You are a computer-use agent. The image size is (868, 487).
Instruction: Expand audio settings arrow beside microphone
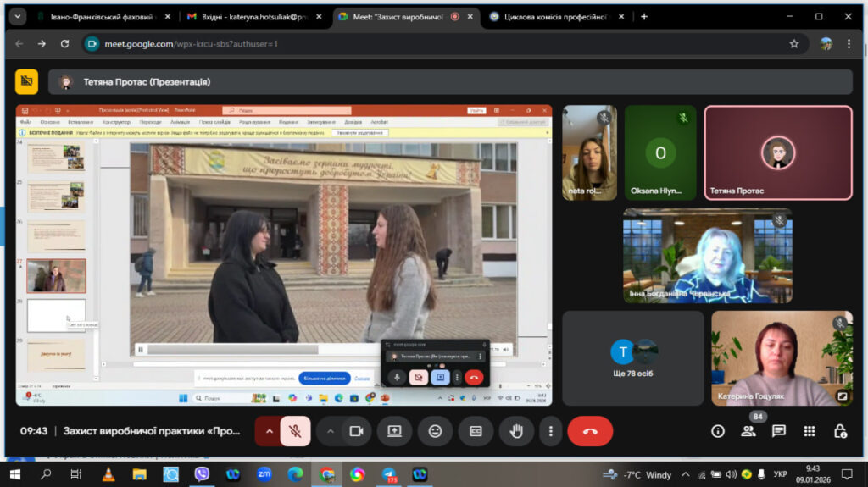pos(269,431)
